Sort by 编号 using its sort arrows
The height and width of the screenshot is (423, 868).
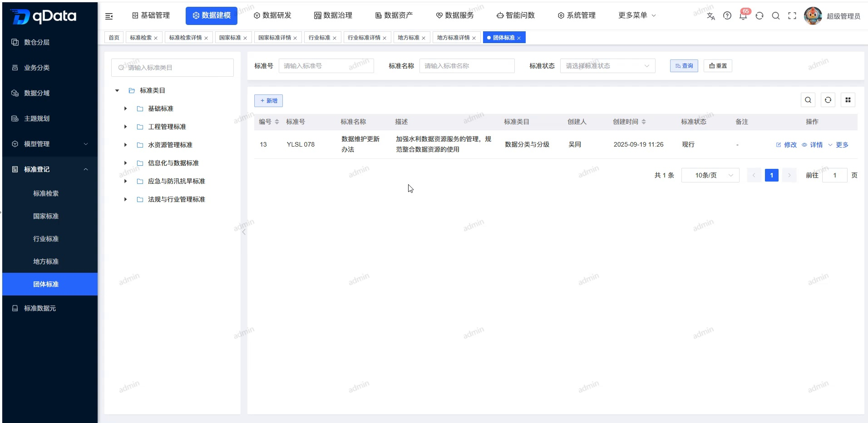[x=277, y=122]
